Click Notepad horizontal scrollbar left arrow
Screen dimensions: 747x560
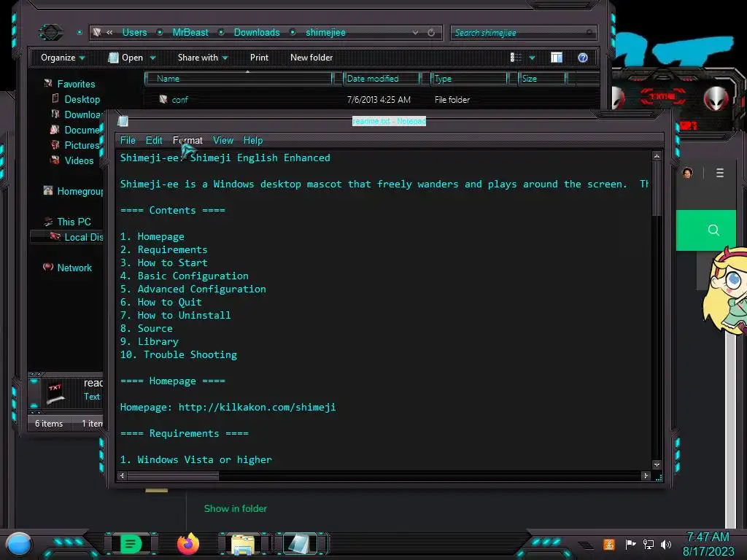(x=123, y=475)
